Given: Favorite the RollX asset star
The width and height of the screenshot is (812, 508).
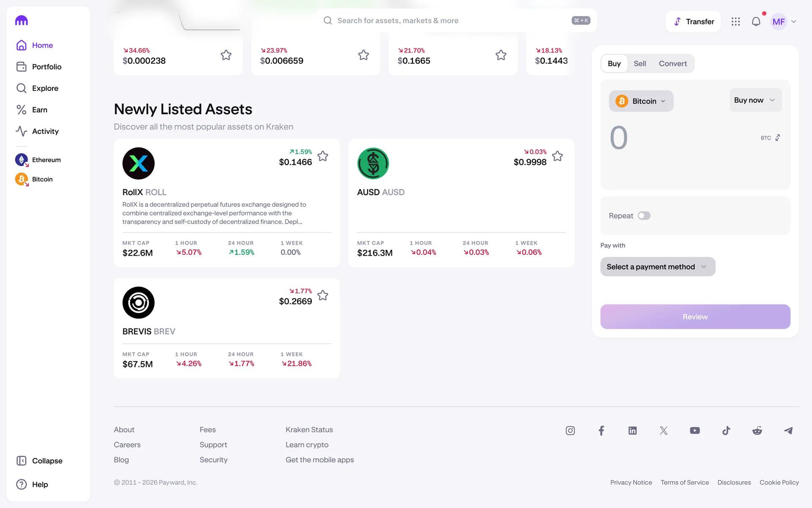Looking at the screenshot, I should point(323,156).
